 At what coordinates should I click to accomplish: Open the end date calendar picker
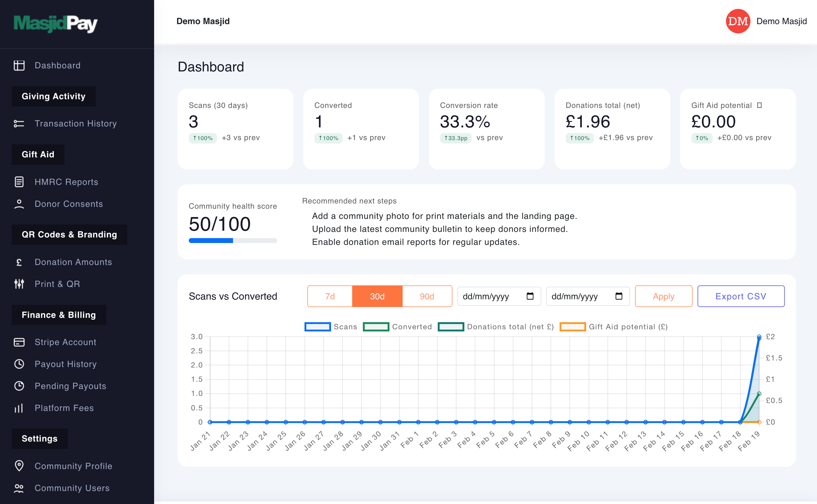619,296
